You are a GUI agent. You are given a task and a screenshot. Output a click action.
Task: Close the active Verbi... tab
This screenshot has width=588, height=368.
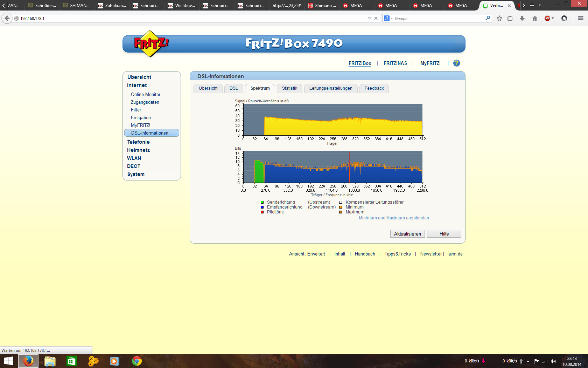tap(509, 6)
